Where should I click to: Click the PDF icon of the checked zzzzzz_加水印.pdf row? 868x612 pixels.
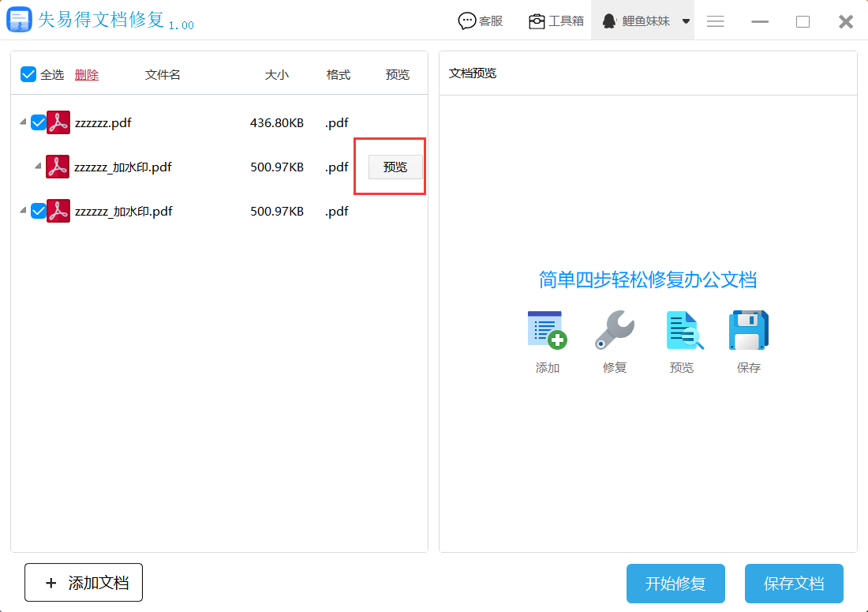58,211
